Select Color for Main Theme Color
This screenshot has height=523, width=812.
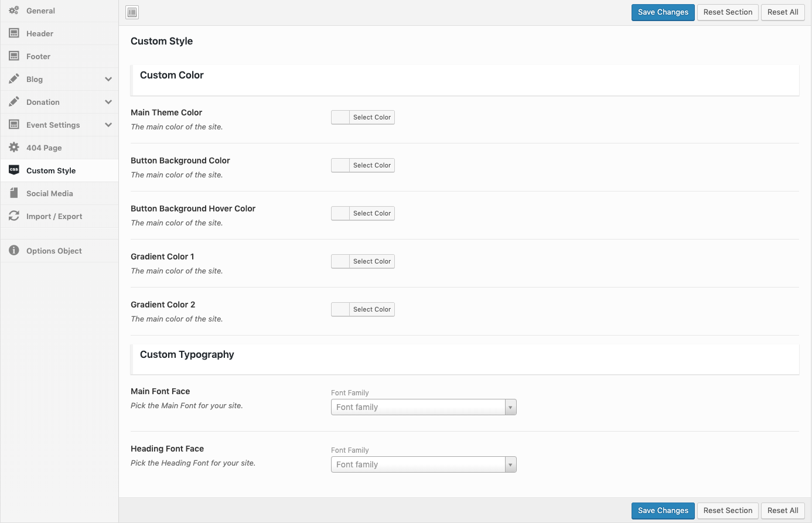(x=363, y=117)
